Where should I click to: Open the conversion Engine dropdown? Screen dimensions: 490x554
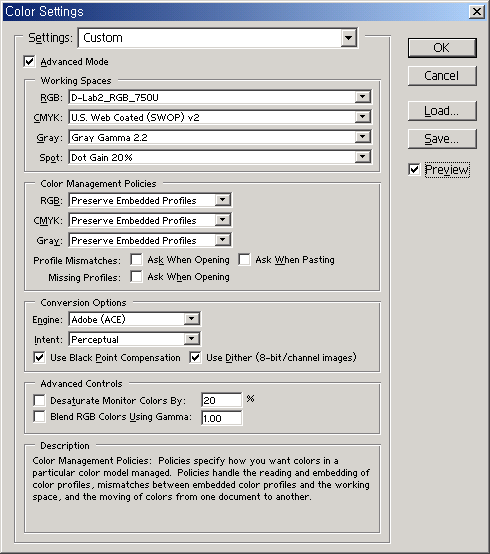pos(135,319)
